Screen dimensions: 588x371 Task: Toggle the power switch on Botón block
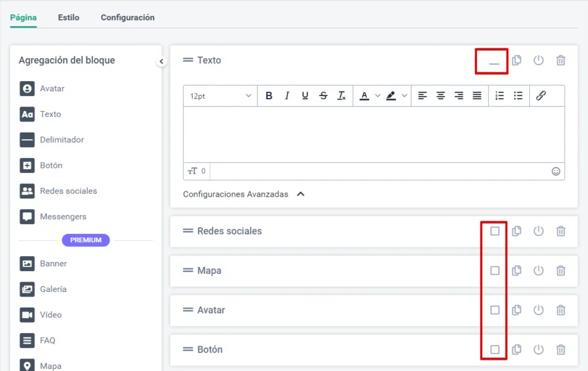point(538,349)
